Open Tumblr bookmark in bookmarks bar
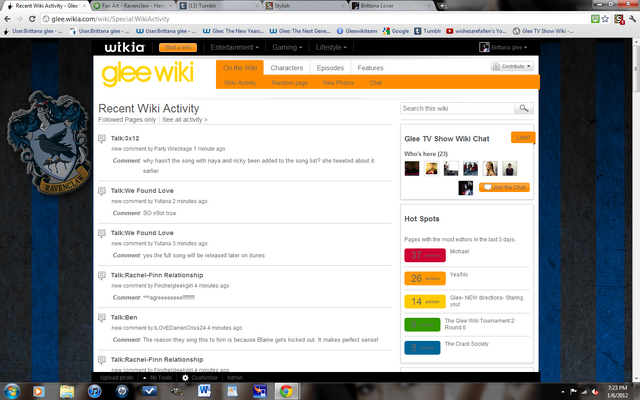 coord(428,31)
